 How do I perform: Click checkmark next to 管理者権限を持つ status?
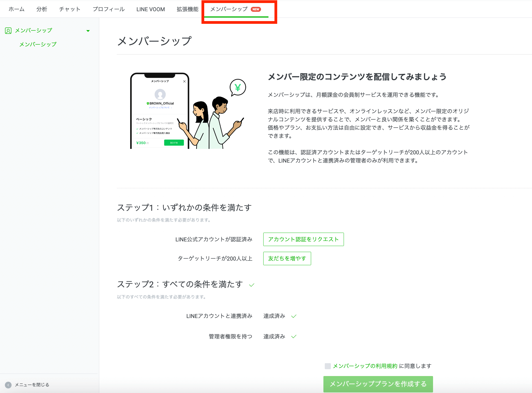294,337
